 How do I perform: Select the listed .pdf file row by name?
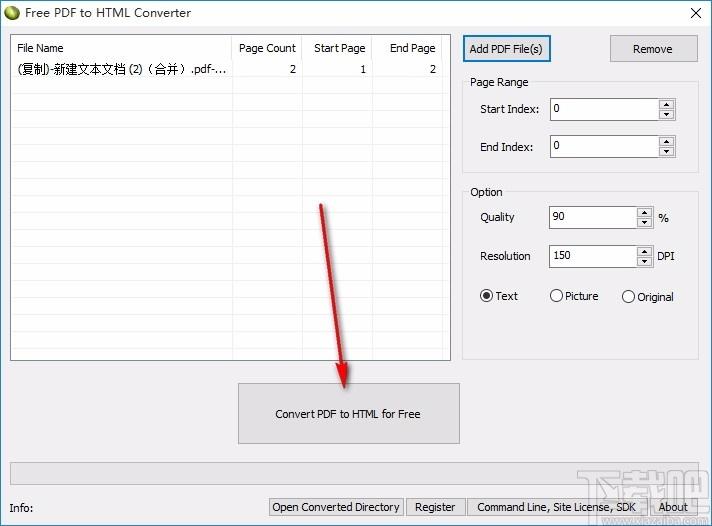pyautogui.click(x=122, y=69)
